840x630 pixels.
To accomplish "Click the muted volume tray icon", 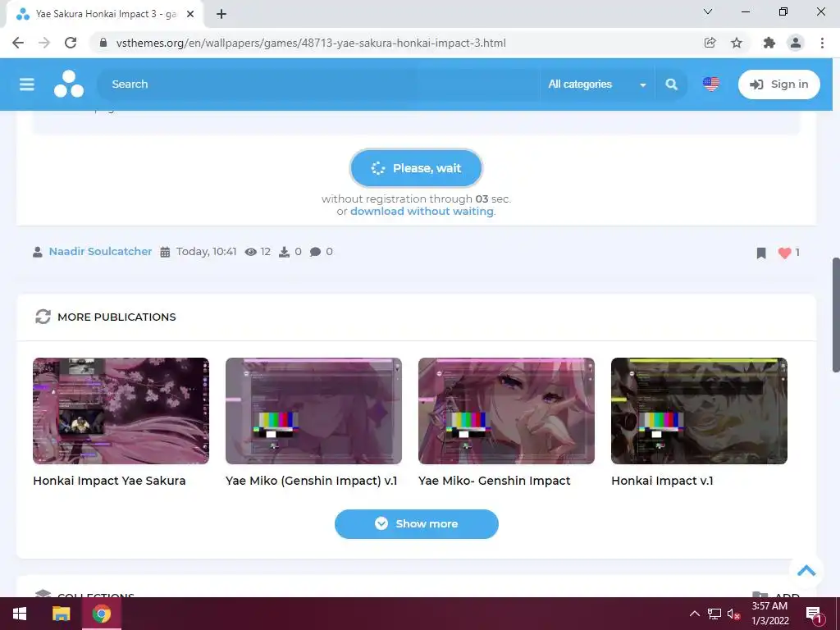I will 734,614.
